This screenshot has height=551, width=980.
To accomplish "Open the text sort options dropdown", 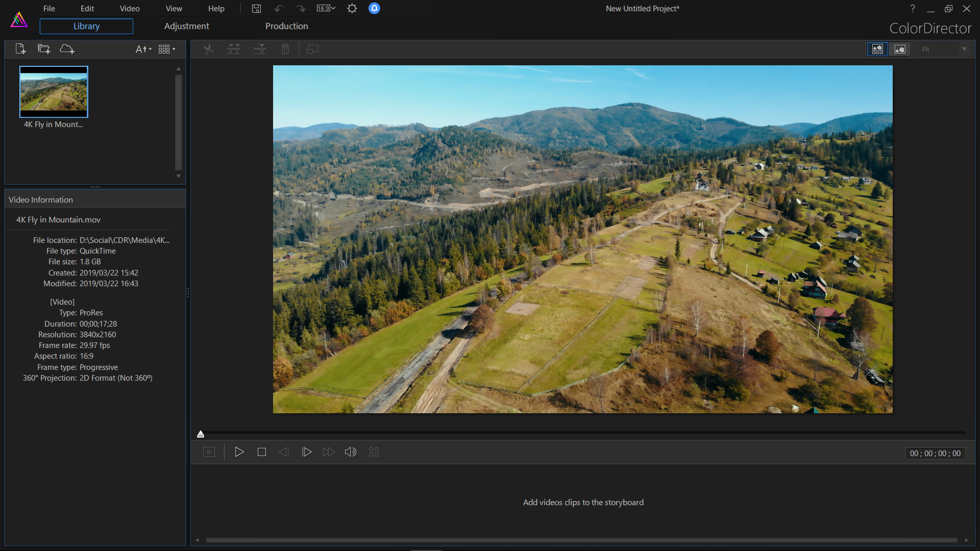I will (143, 49).
